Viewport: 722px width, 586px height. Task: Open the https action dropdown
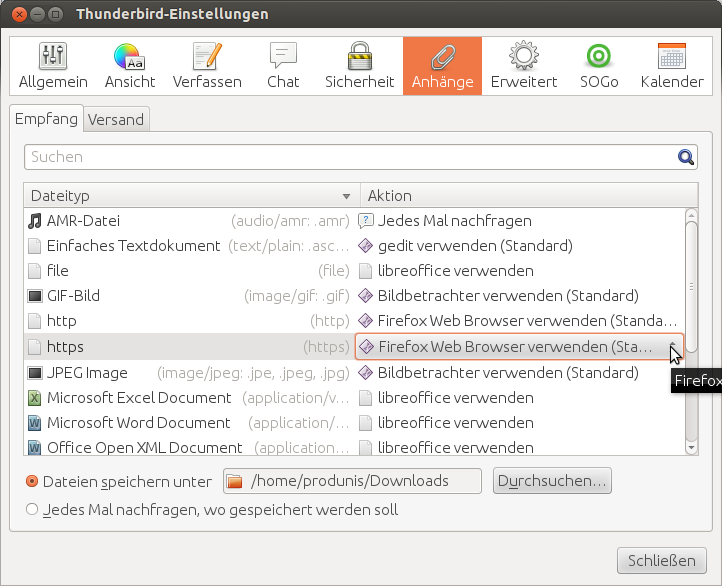(x=519, y=347)
